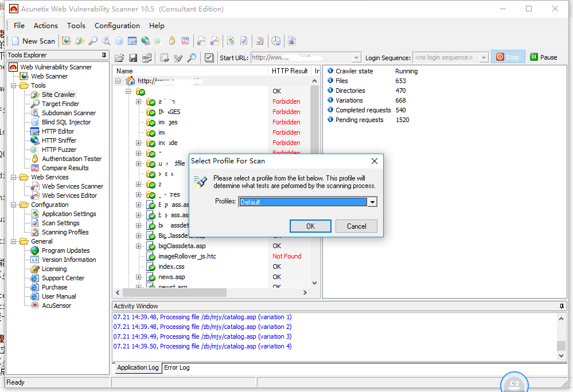Screen dimensions: 573x392
Task: Open the Actions menu
Action: [46, 26]
